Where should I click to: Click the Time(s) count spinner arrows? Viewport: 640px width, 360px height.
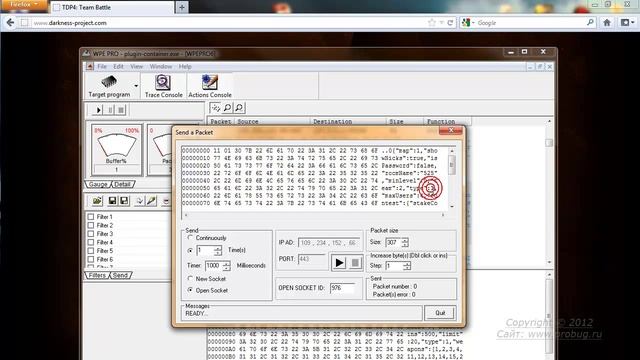point(218,250)
